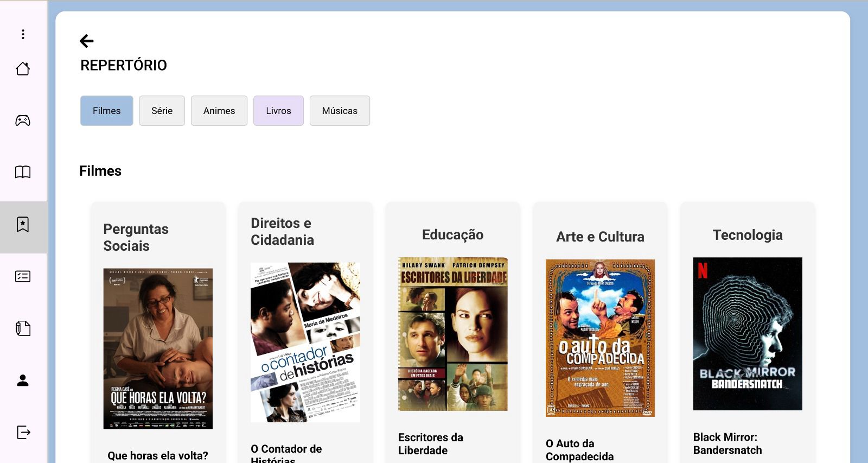Open the three-dot menu in sidebar
Viewport: 868px width, 463px height.
tap(23, 34)
